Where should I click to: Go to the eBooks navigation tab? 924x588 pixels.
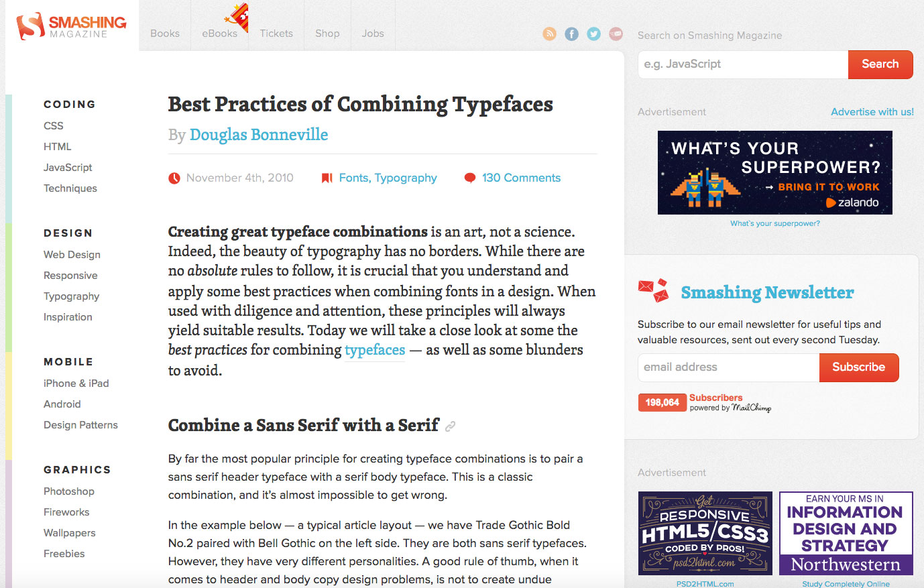pyautogui.click(x=220, y=34)
